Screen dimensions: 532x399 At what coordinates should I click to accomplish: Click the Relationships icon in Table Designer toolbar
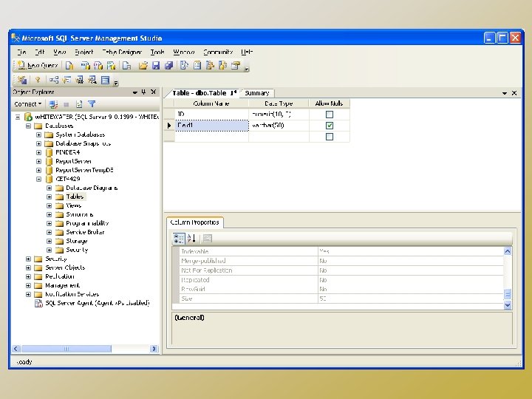pos(53,80)
